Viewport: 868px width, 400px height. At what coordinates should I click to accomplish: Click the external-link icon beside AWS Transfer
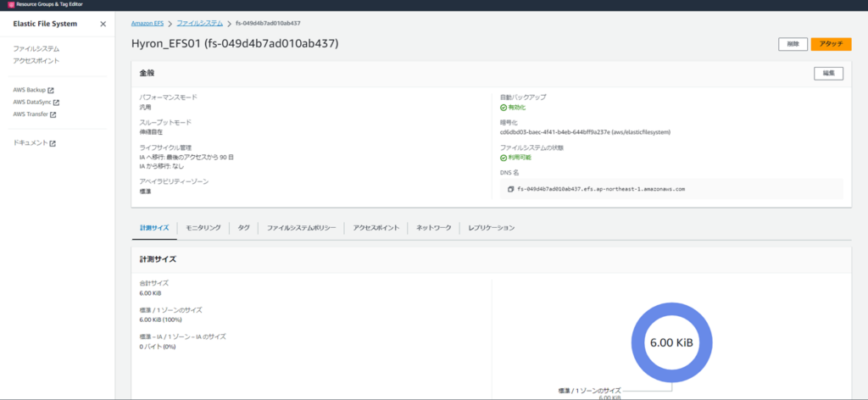pos(53,114)
